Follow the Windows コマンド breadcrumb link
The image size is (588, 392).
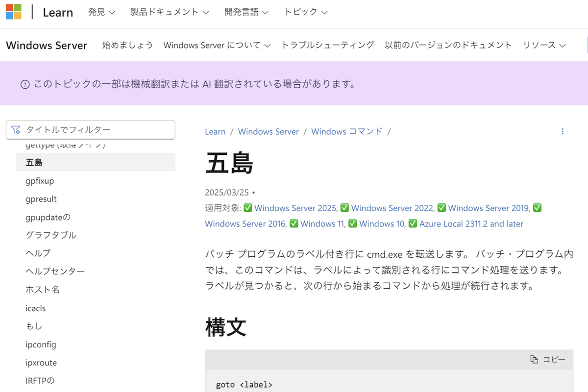click(x=346, y=131)
